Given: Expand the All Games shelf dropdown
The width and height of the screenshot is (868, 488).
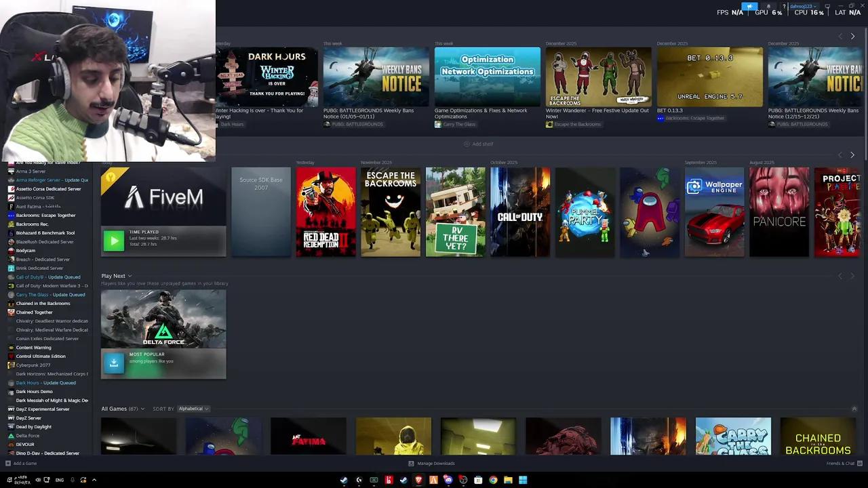Looking at the screenshot, I should 142,409.
